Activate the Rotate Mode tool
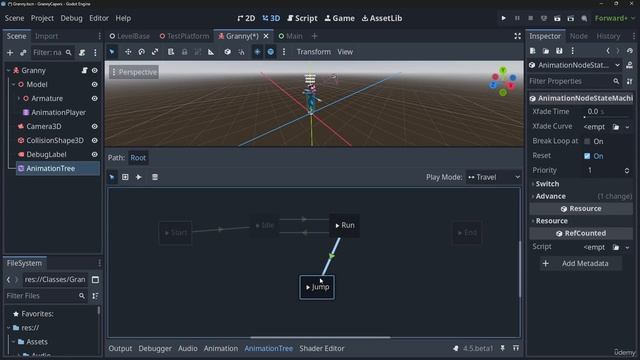 point(141,52)
